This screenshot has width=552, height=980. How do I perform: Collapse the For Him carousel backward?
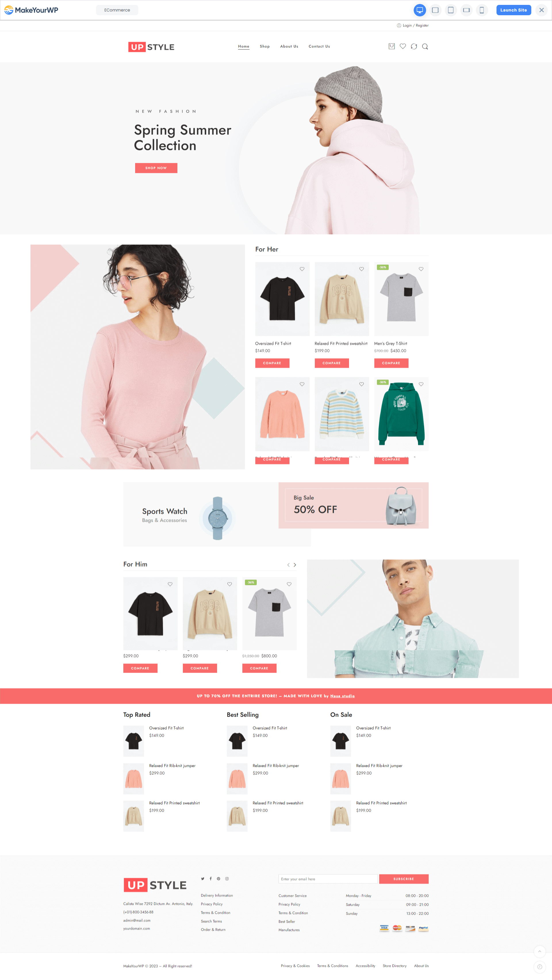(286, 565)
